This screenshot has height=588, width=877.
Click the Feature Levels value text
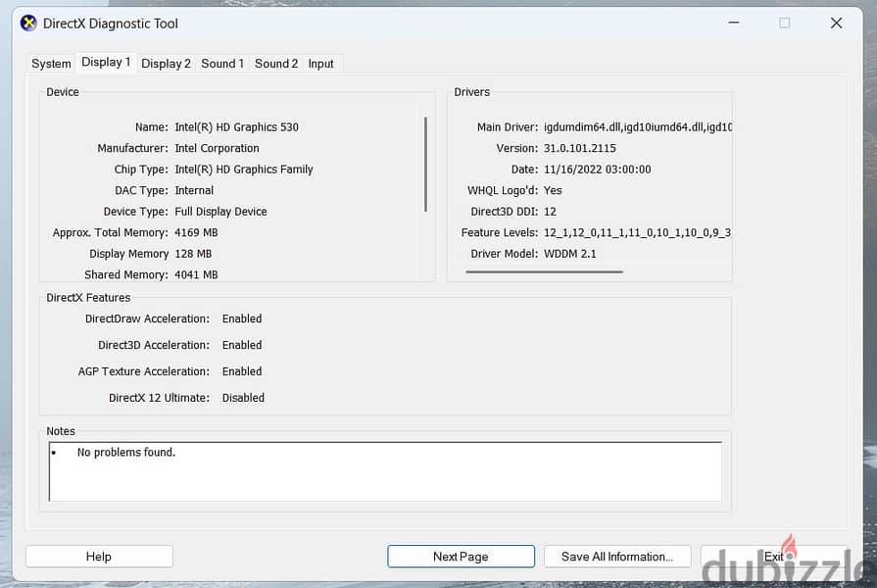(x=637, y=232)
